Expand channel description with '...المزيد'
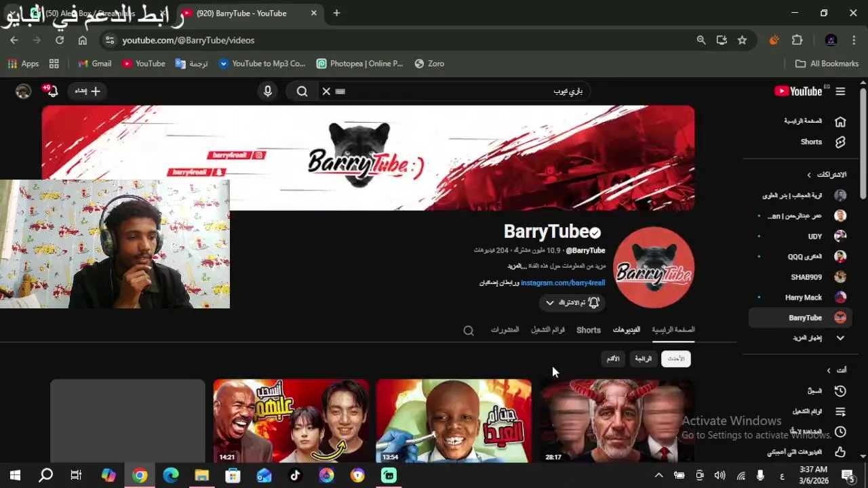 [516, 266]
